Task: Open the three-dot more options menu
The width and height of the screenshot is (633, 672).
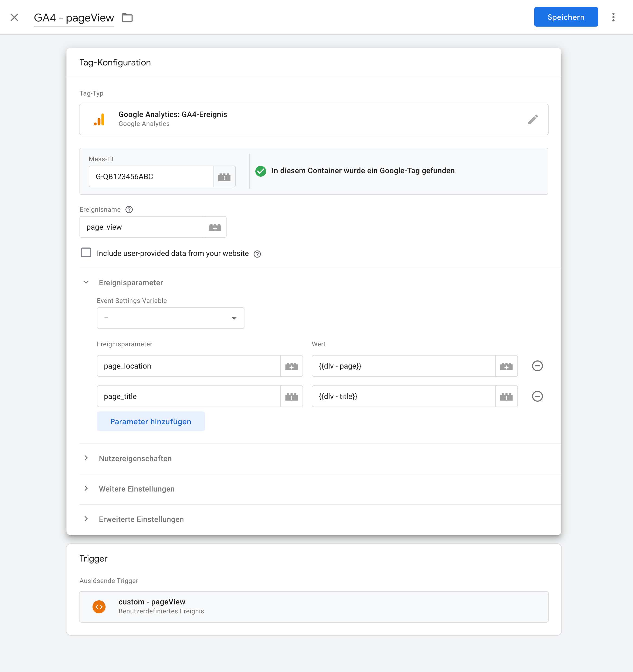Action: click(613, 17)
